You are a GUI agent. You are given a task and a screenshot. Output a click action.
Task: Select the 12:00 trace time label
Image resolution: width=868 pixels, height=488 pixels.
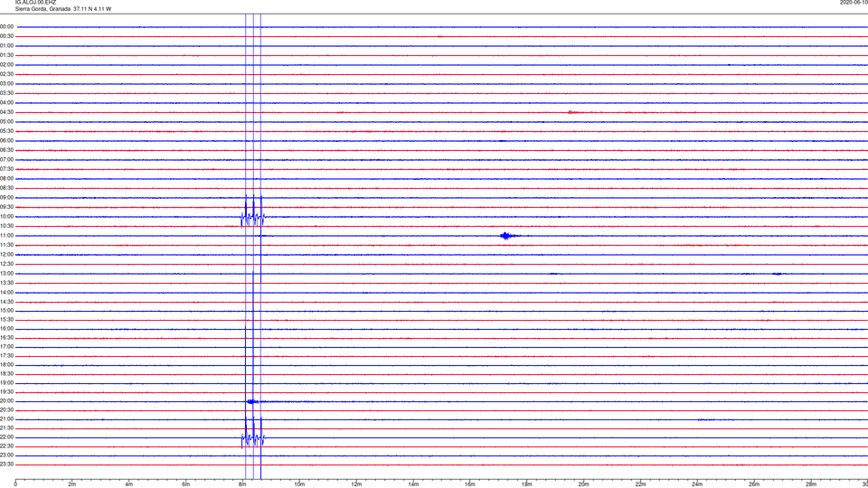point(6,255)
